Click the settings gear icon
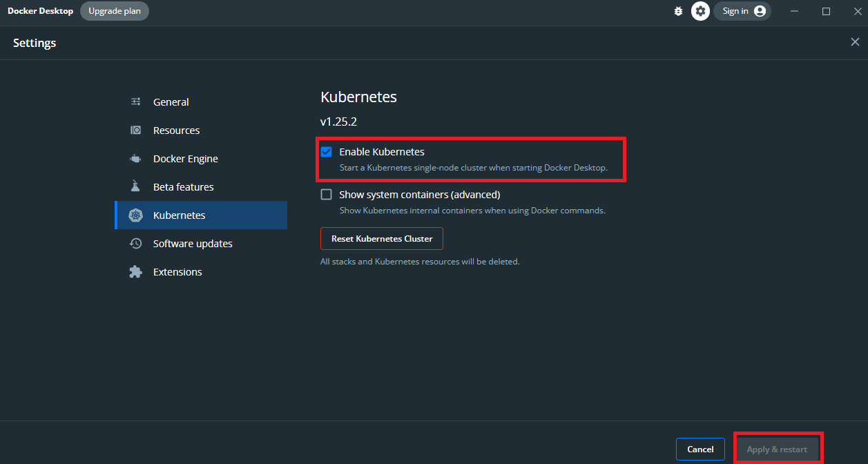Image resolution: width=868 pixels, height=464 pixels. [701, 11]
